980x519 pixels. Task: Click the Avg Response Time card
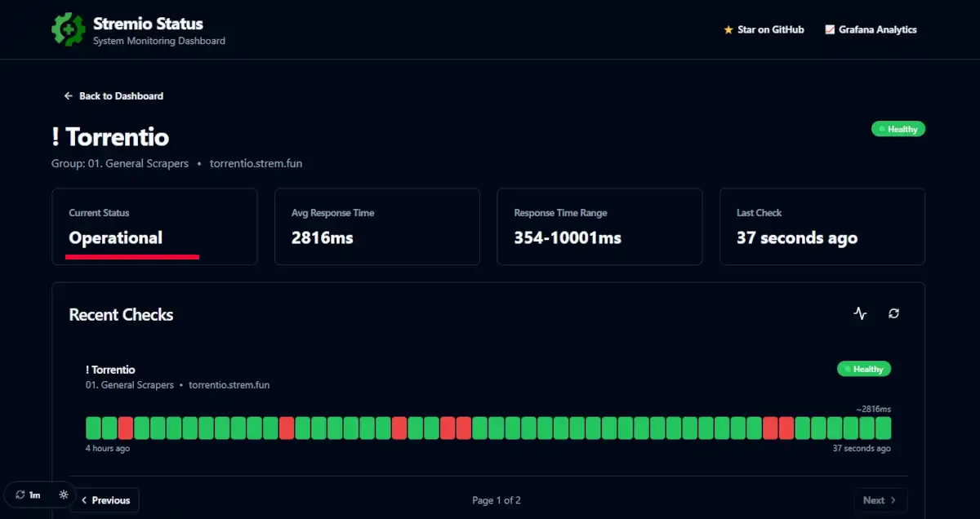376,227
